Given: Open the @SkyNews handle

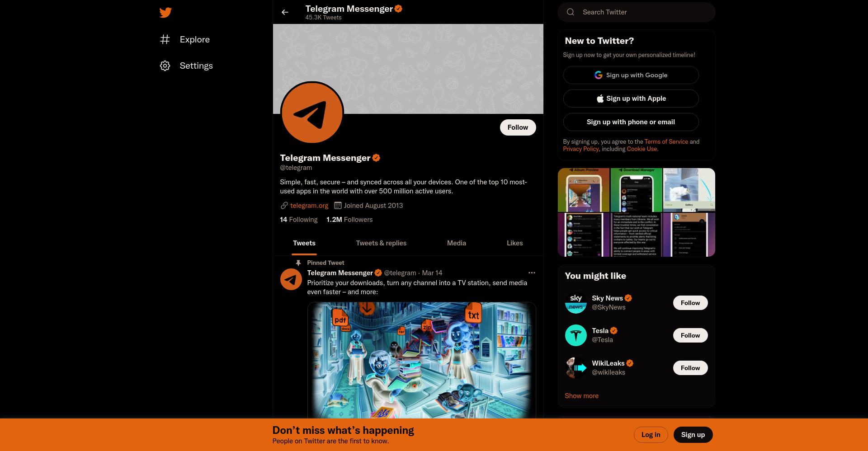Looking at the screenshot, I should pos(609,307).
